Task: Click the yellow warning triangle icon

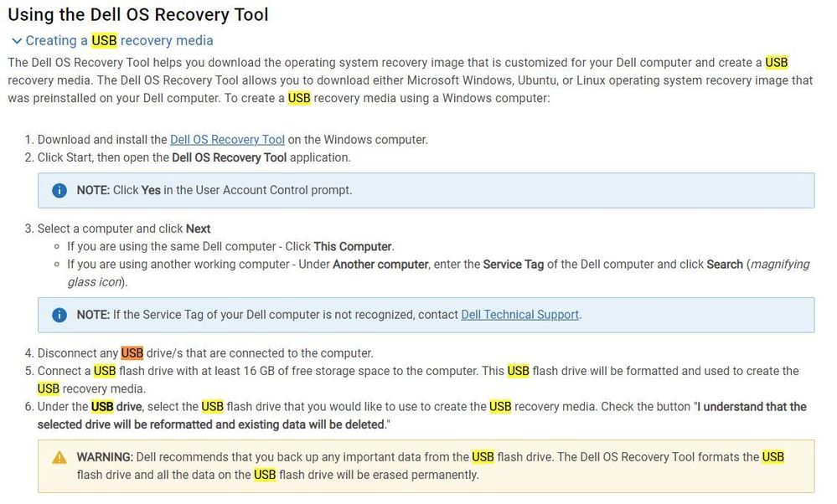Action: click(x=59, y=458)
